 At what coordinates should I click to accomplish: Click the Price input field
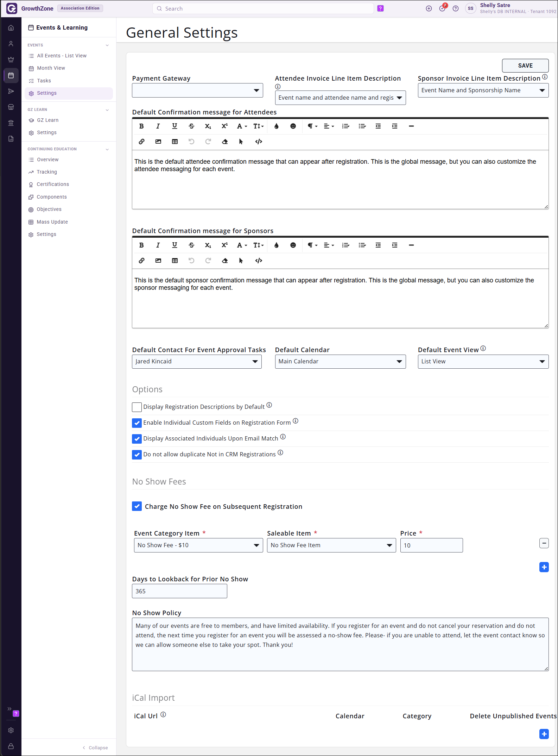click(431, 545)
